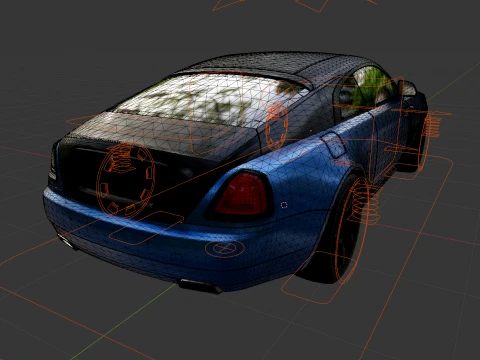Select the orange cylinder wireframe behind rear window
This screenshot has width=480, height=360.
[277, 127]
